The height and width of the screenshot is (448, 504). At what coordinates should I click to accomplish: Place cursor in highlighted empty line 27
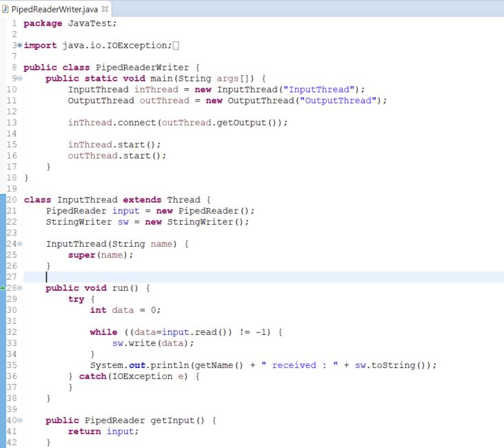pos(263,277)
